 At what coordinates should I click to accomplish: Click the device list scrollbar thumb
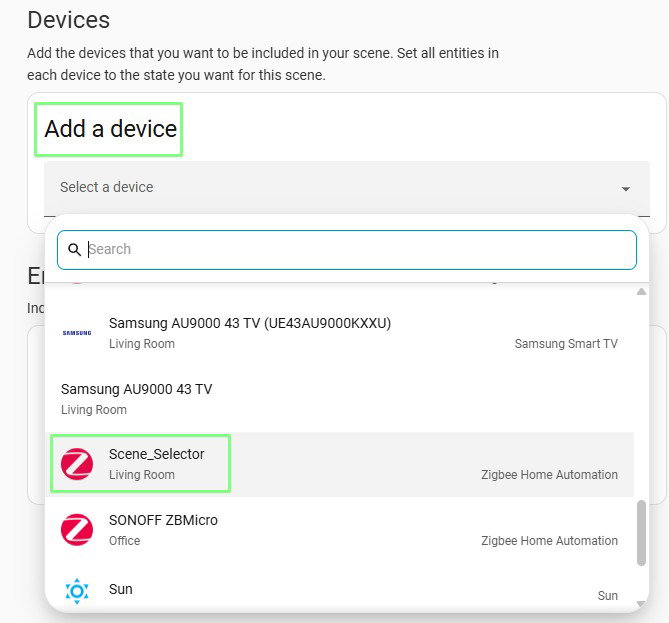(x=641, y=533)
